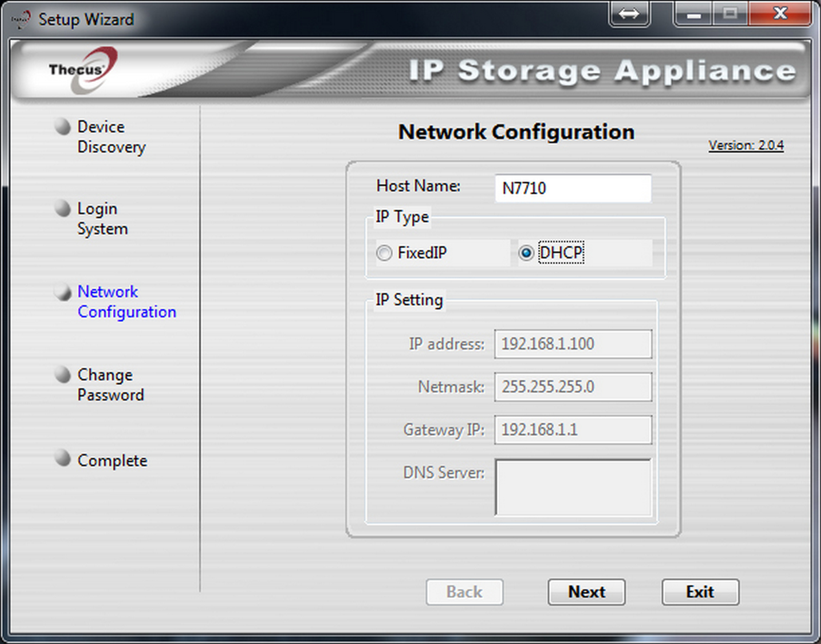
Task: Click the Back button
Action: (x=464, y=592)
